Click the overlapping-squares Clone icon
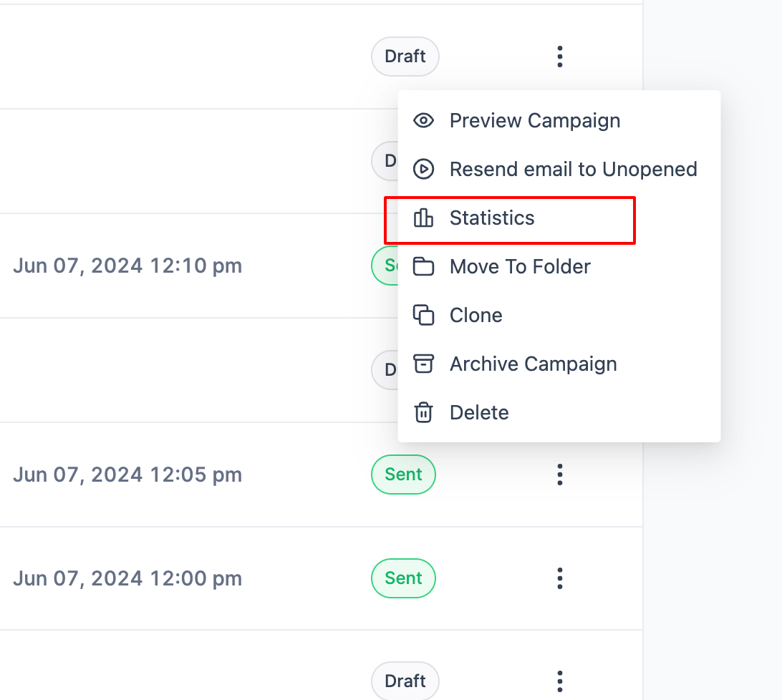The height and width of the screenshot is (700, 782). [x=424, y=315]
